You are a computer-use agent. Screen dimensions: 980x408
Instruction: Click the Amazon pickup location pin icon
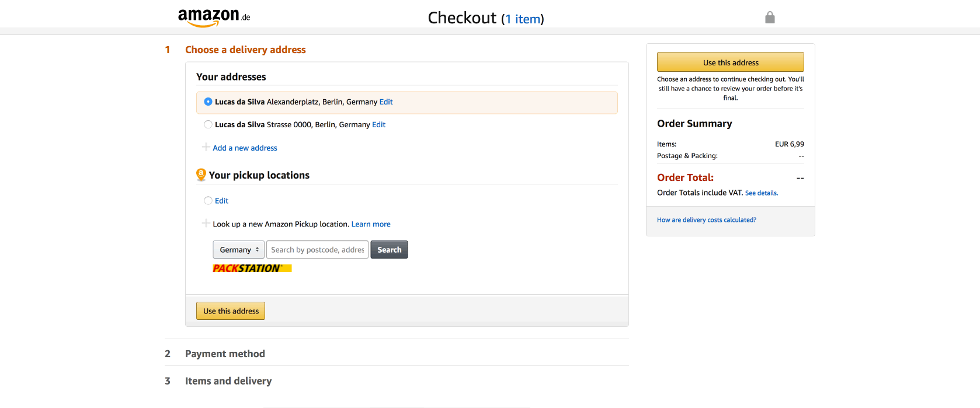(201, 175)
